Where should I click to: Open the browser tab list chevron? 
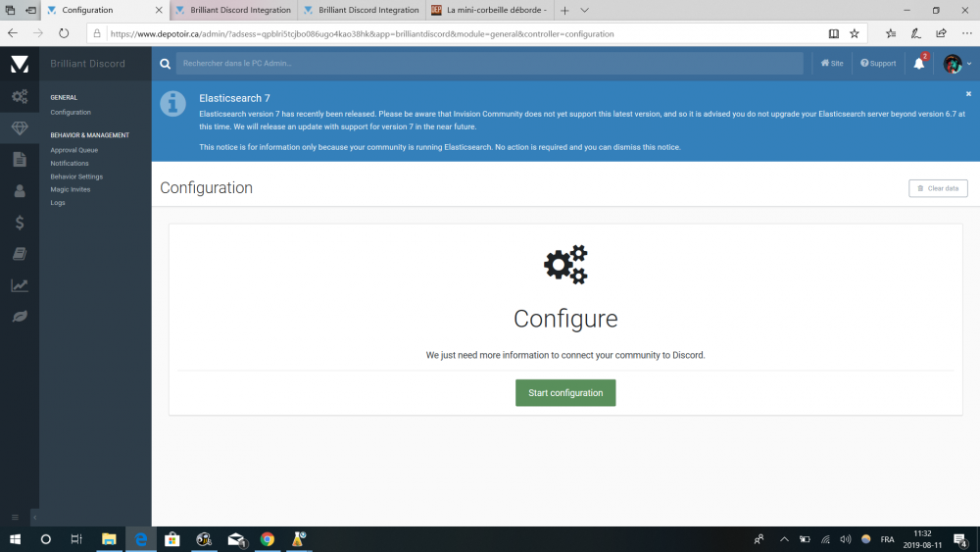click(585, 10)
